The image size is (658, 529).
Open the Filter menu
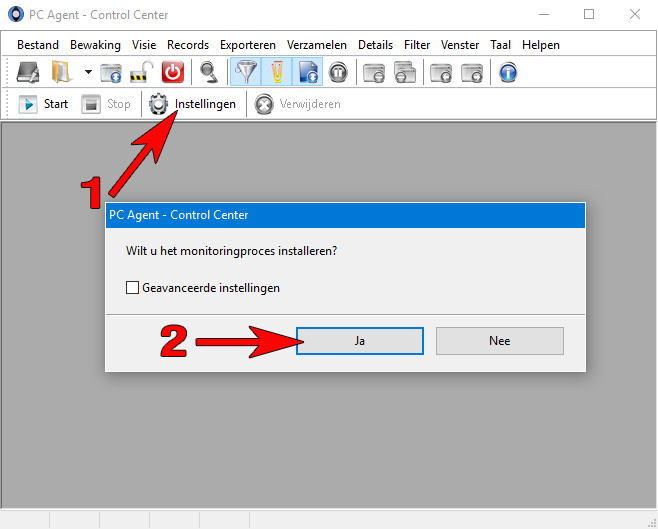click(417, 44)
